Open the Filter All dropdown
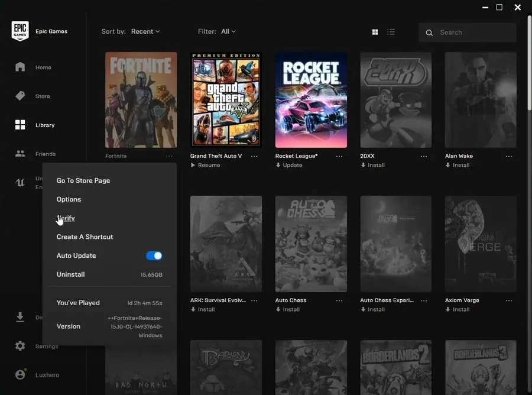 tap(228, 31)
